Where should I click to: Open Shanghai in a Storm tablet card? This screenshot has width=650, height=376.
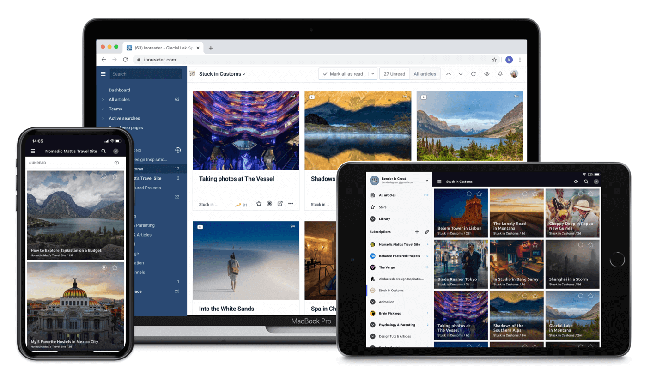pos(573,264)
